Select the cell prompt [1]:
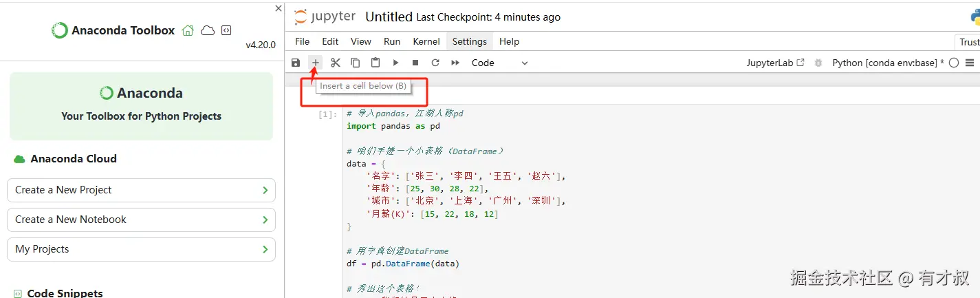This screenshot has width=980, height=298. coord(328,114)
